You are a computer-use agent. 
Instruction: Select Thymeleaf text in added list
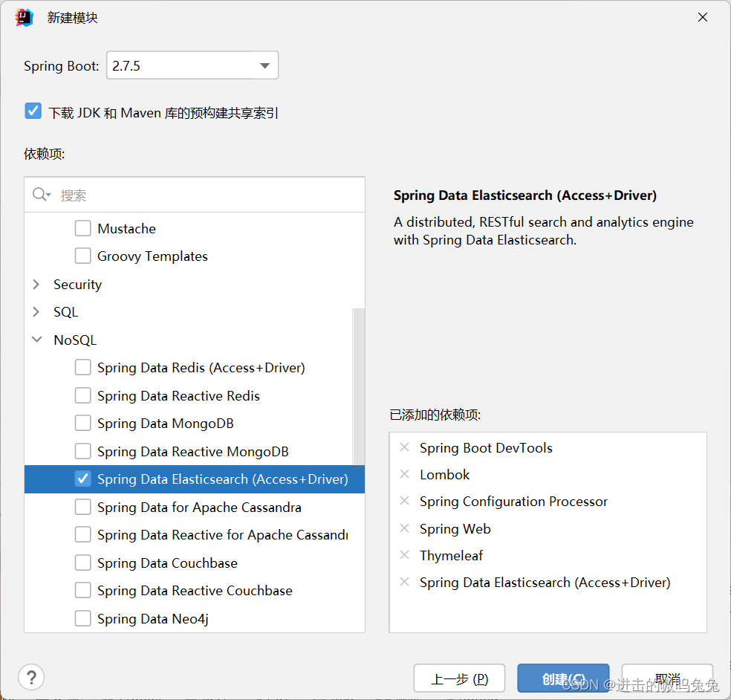point(451,555)
